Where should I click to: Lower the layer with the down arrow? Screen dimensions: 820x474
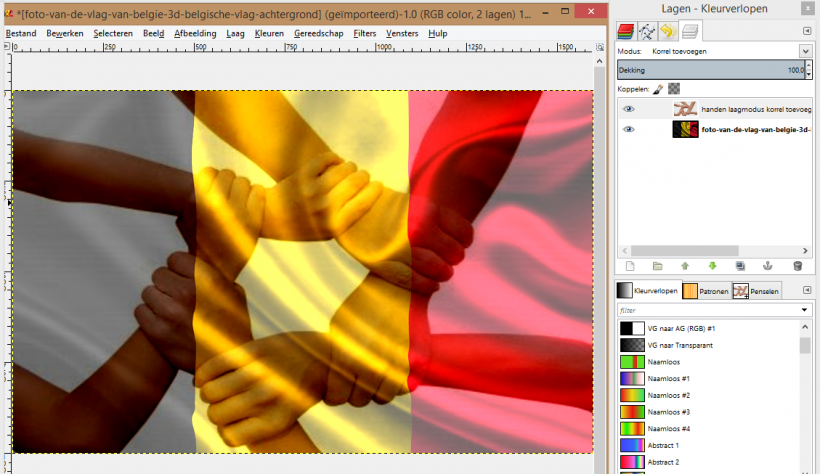coord(713,266)
